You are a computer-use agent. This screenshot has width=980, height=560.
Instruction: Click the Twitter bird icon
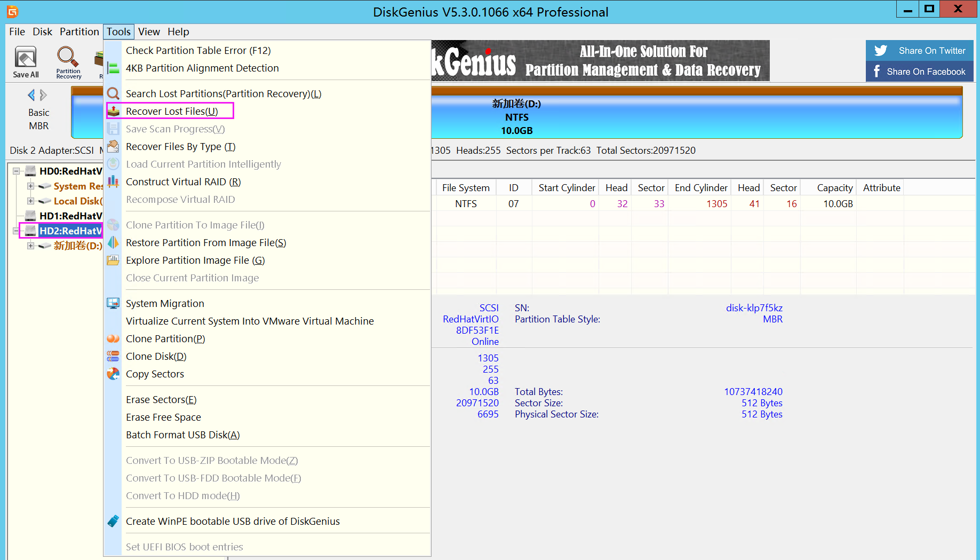tap(881, 51)
